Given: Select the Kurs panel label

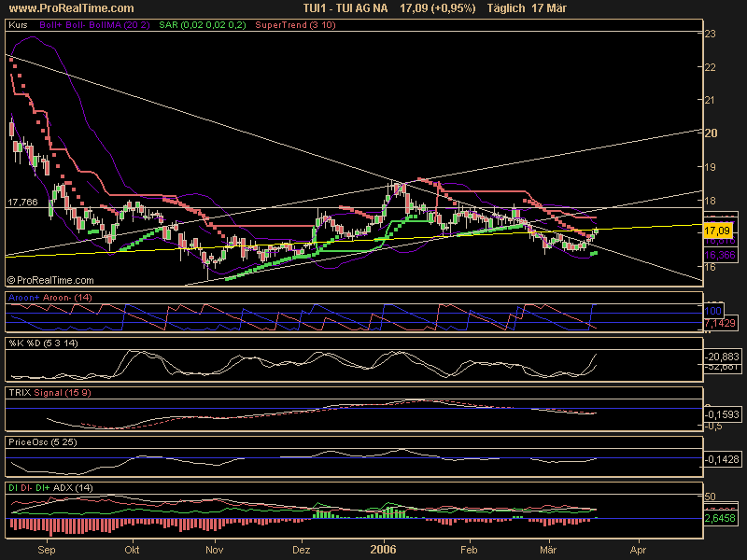Looking at the screenshot, I should (17, 26).
